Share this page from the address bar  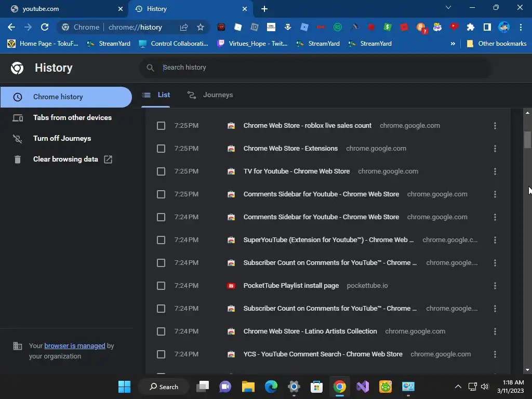pos(184,27)
